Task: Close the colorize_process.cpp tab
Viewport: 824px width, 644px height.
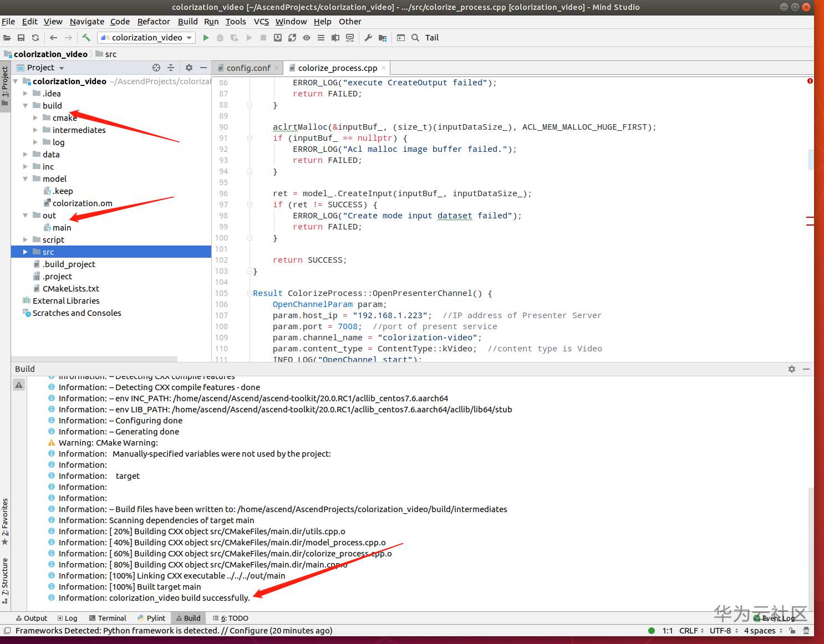Action: point(384,68)
